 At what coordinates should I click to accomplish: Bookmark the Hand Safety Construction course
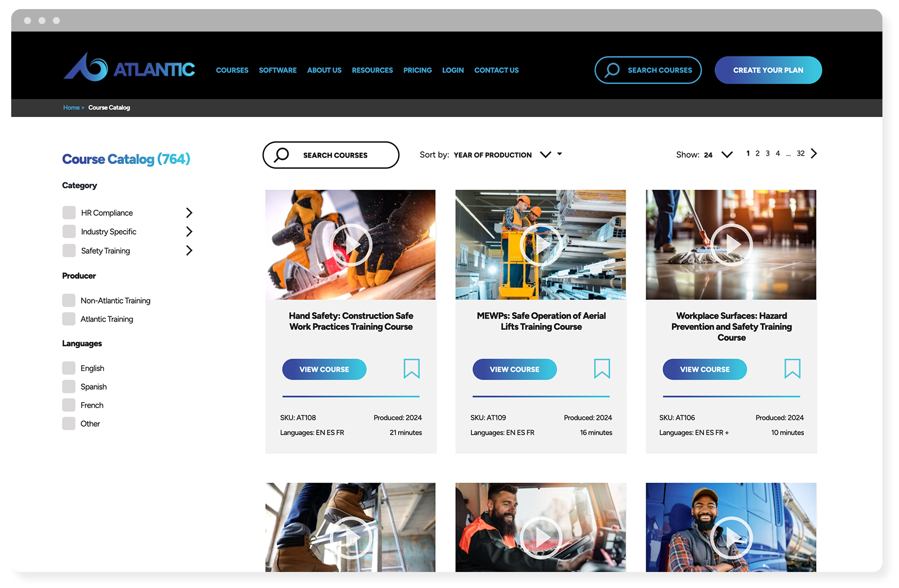click(411, 369)
